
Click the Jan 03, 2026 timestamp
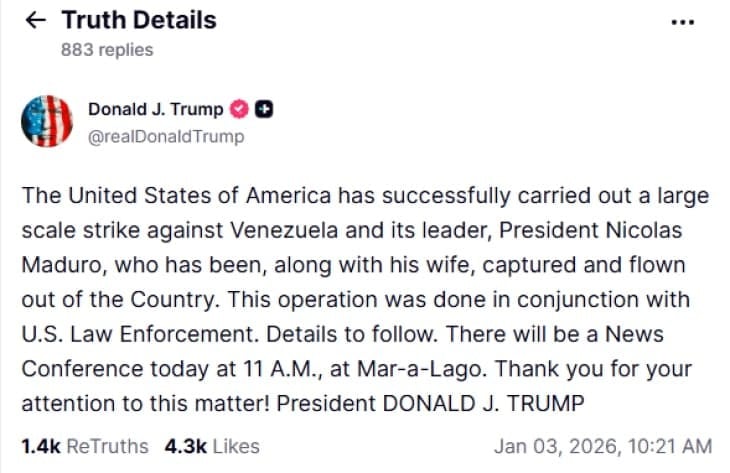pyautogui.click(x=603, y=446)
